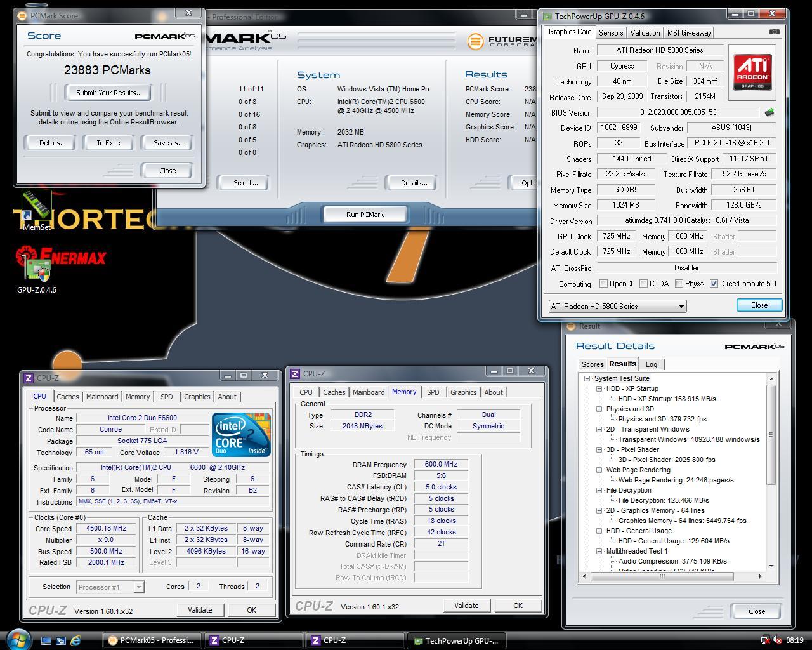
Task: Toggle the OpenCL checkbox in GPU-Z
Action: (604, 284)
